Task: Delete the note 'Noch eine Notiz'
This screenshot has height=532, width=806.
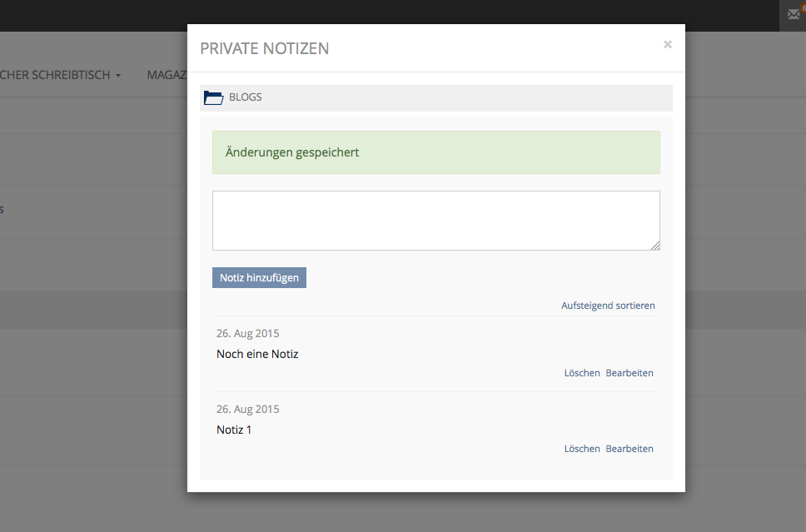Action: (581, 373)
